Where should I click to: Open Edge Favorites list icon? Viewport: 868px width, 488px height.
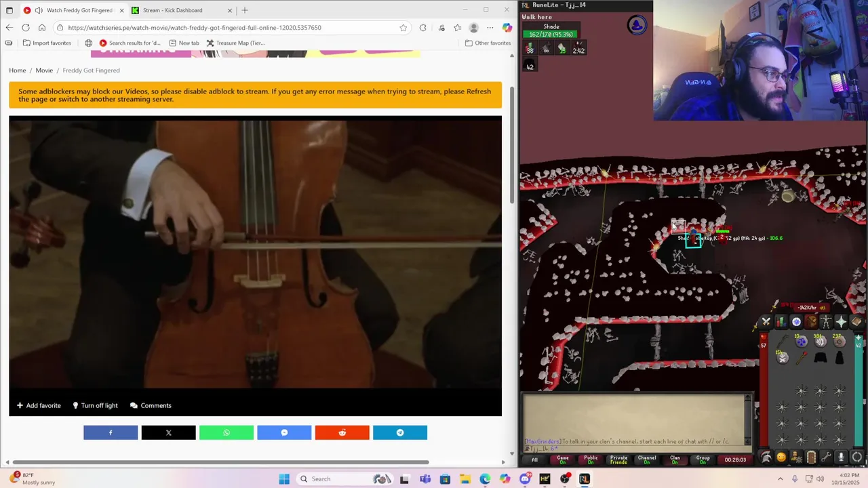click(458, 28)
